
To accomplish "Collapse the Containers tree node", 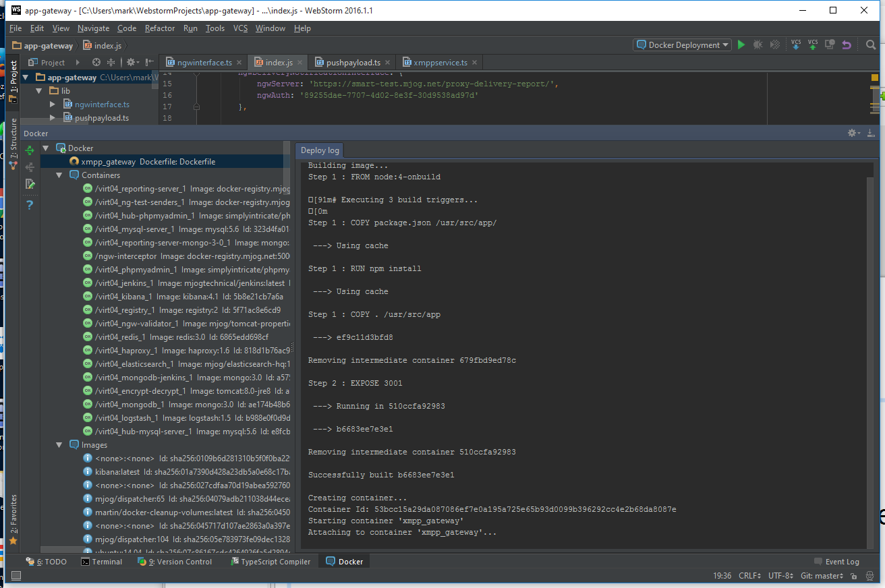I will [x=59, y=175].
